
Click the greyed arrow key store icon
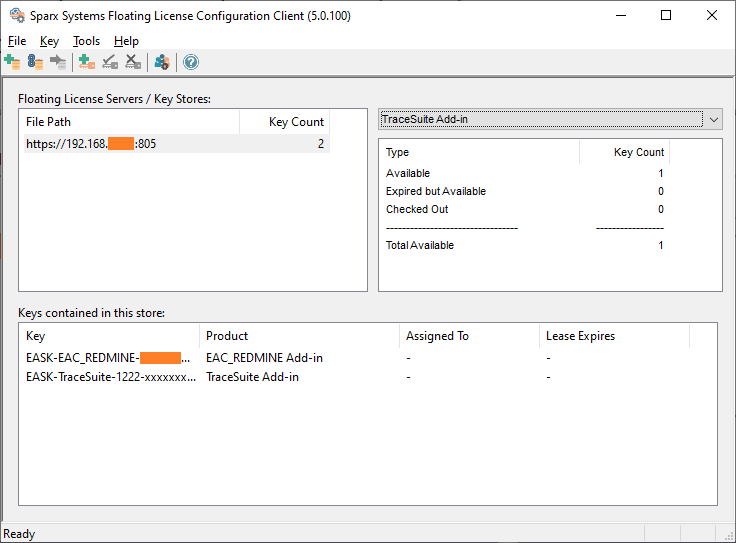coord(58,62)
